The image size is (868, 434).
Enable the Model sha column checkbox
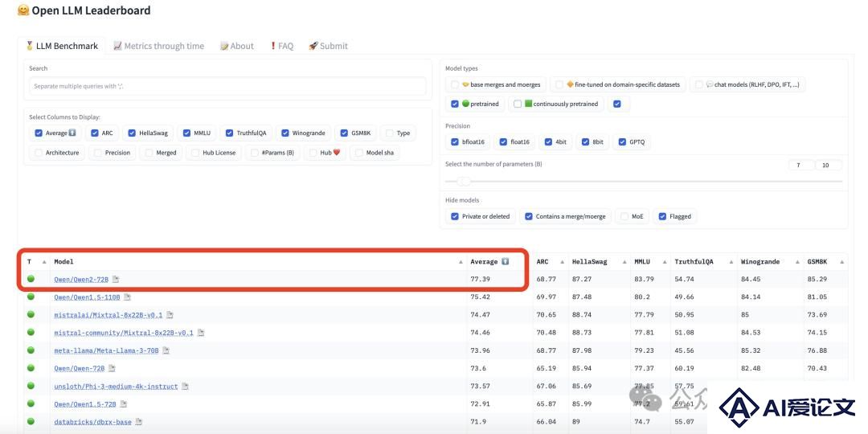pos(359,152)
